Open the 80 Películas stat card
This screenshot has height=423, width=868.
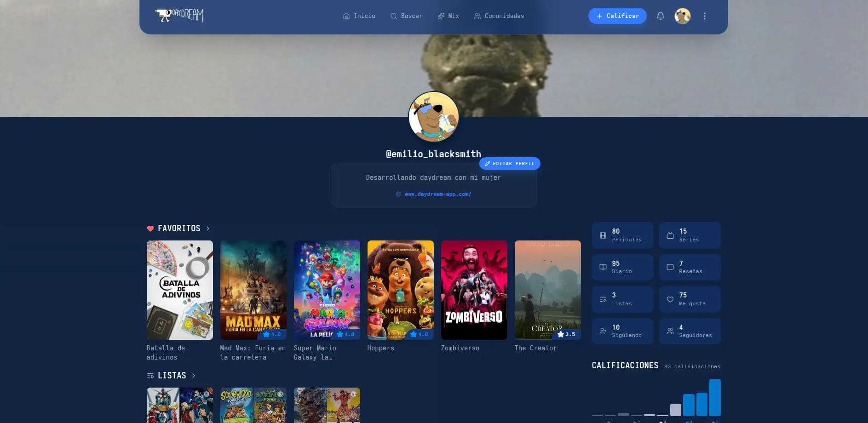623,235
